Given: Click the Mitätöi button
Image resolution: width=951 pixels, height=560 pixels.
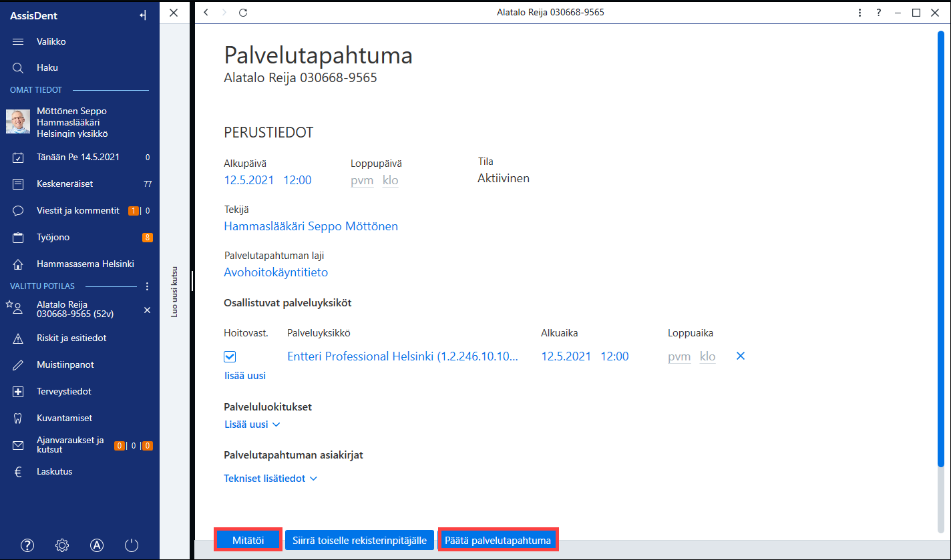Looking at the screenshot, I should [248, 540].
